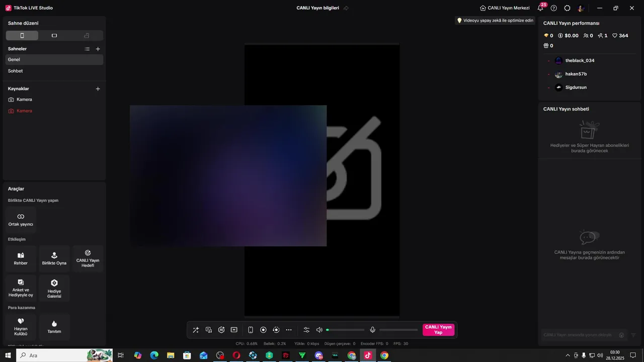Click the record button in toolbar
This screenshot has width=644, height=362.
(x=263, y=330)
